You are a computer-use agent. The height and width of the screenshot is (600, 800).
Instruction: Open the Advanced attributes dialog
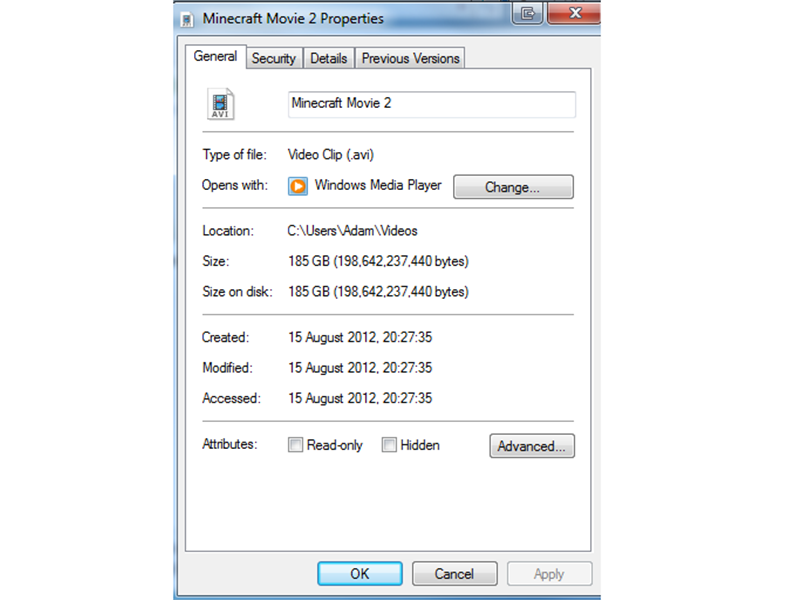pyautogui.click(x=531, y=446)
